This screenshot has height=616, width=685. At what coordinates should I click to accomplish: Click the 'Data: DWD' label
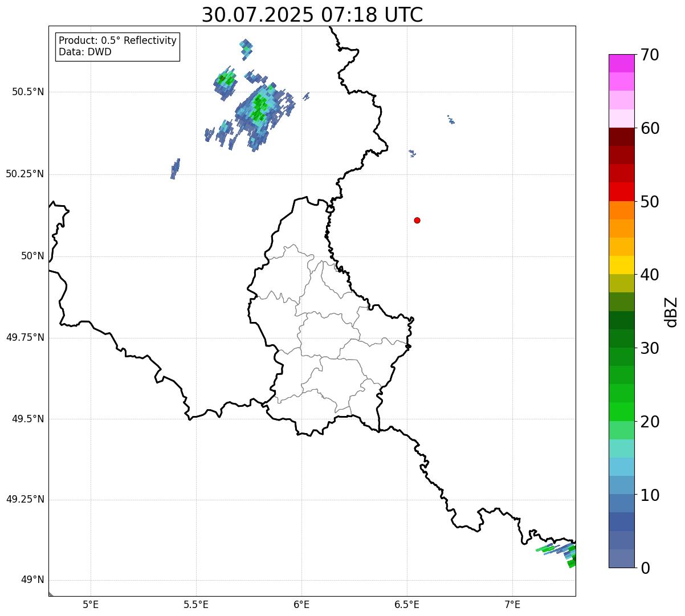point(85,52)
